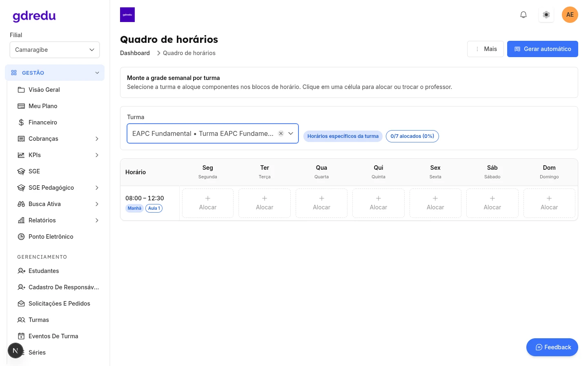Viewport: 588px width, 366px height.
Task: Open the Feedback chat button
Action: (552, 347)
